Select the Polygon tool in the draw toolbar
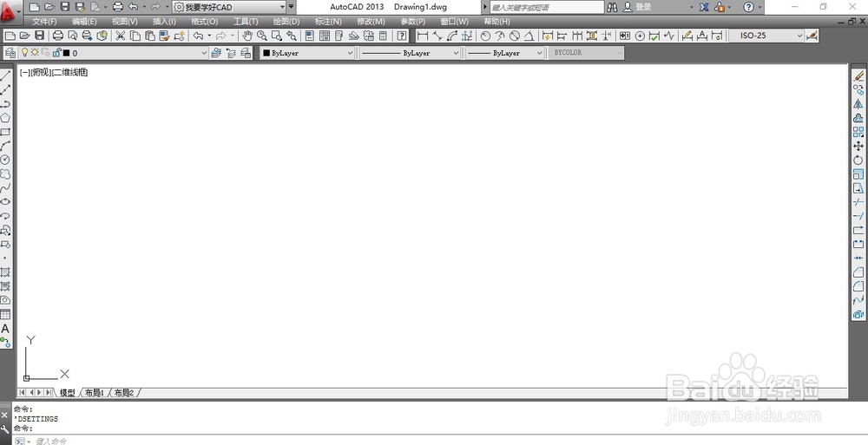Viewport: 868px width, 445px height. click(x=5, y=118)
